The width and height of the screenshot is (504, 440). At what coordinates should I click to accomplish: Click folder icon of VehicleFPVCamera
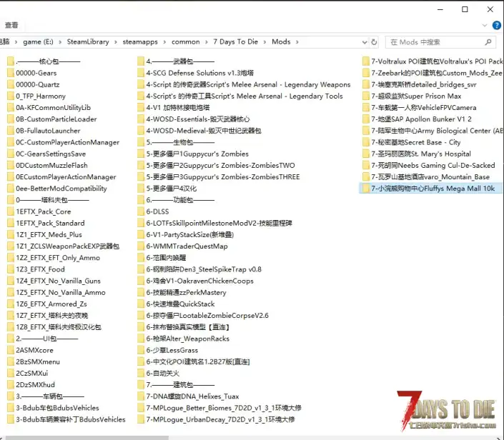point(366,108)
